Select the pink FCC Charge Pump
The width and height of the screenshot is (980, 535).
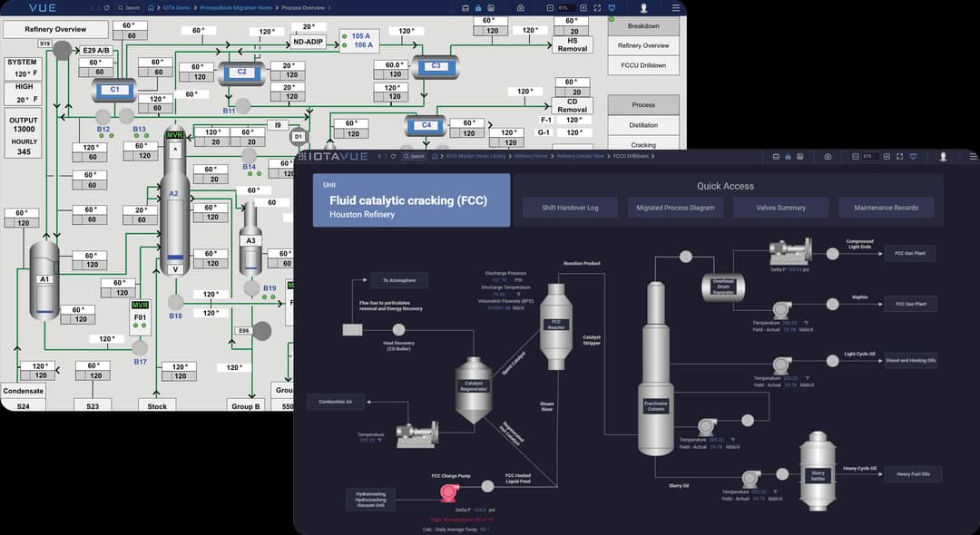click(x=449, y=492)
